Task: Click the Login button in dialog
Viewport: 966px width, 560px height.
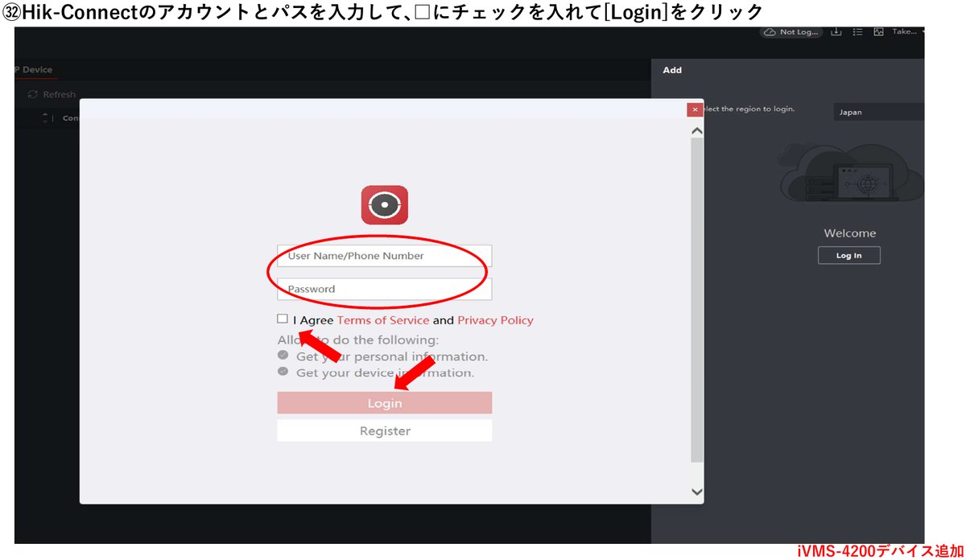Action: click(x=385, y=402)
